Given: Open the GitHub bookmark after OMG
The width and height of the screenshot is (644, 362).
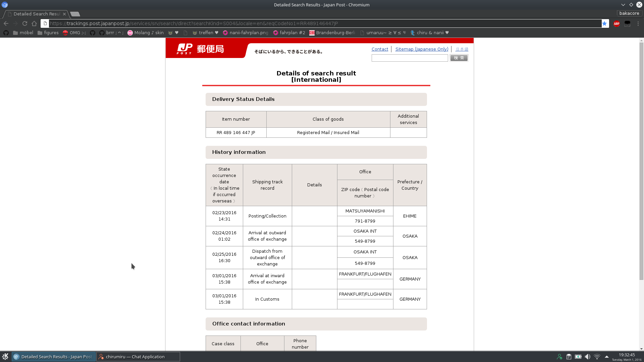Looking at the screenshot, I should [x=93, y=33].
